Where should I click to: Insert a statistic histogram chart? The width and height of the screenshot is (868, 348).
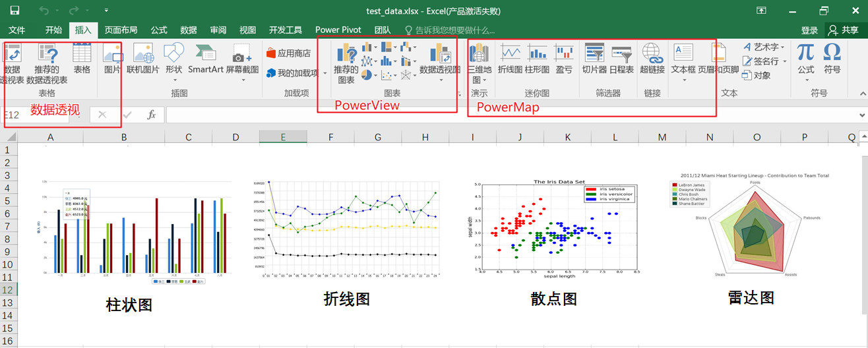389,61
